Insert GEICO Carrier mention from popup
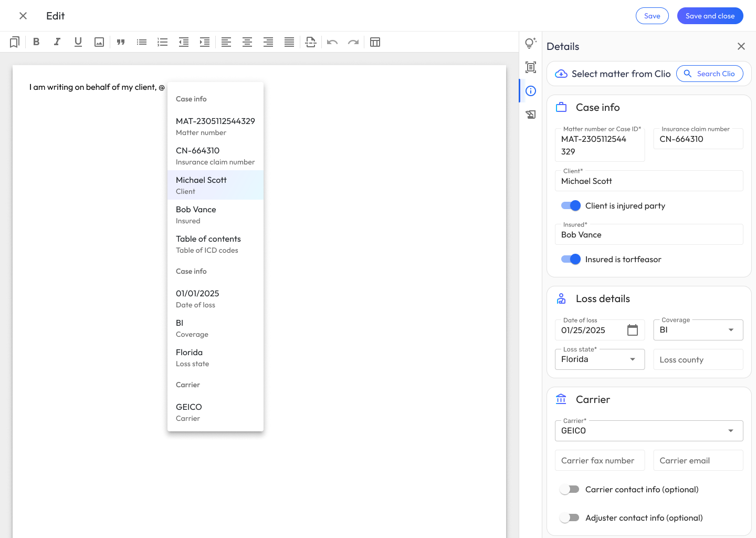756x538 pixels. (x=215, y=412)
